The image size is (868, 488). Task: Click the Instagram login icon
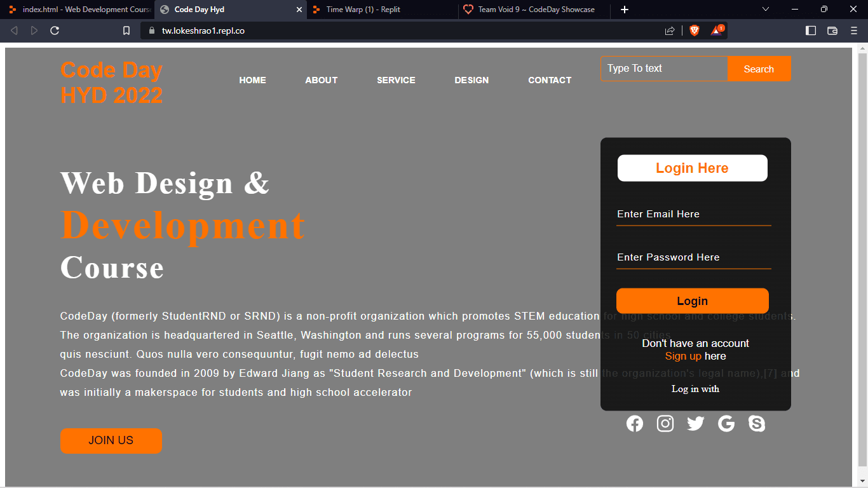665,424
